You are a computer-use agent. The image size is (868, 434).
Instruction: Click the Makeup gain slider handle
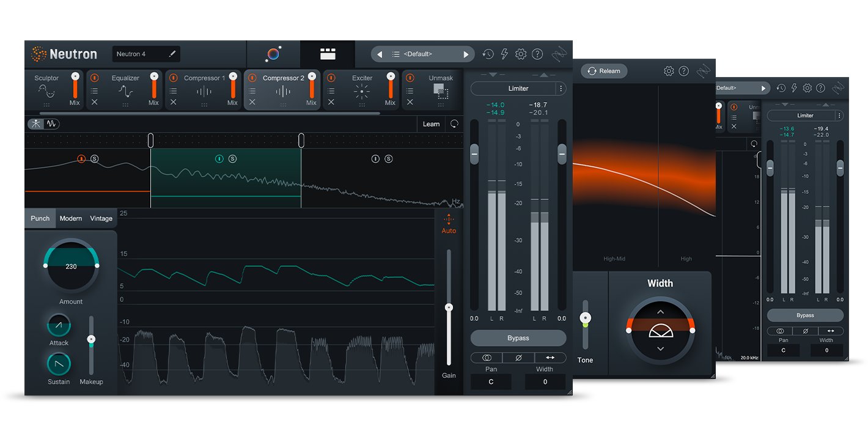tap(91, 339)
